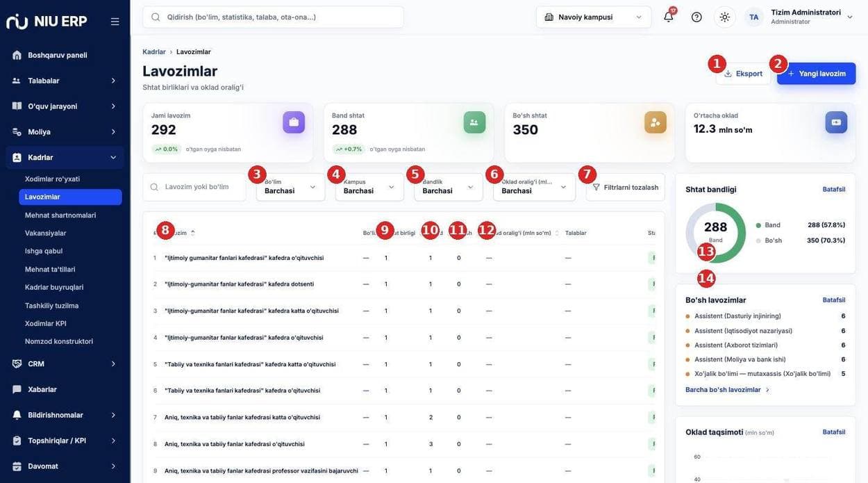
Task: Open the Bandlik filter dropdown
Action: tap(449, 187)
